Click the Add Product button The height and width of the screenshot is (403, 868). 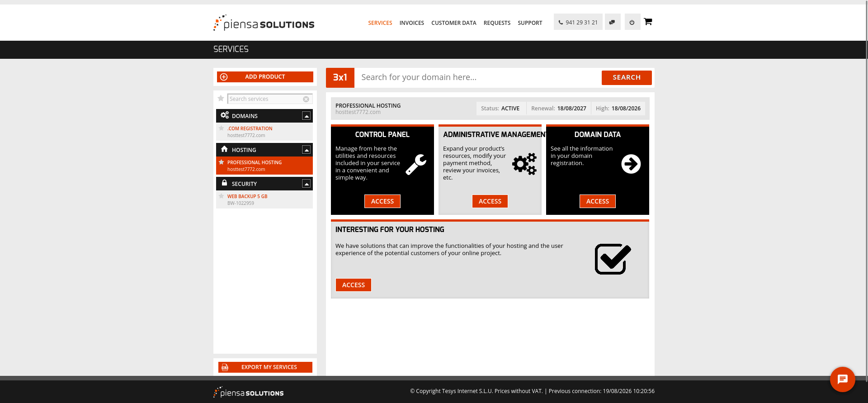[265, 77]
